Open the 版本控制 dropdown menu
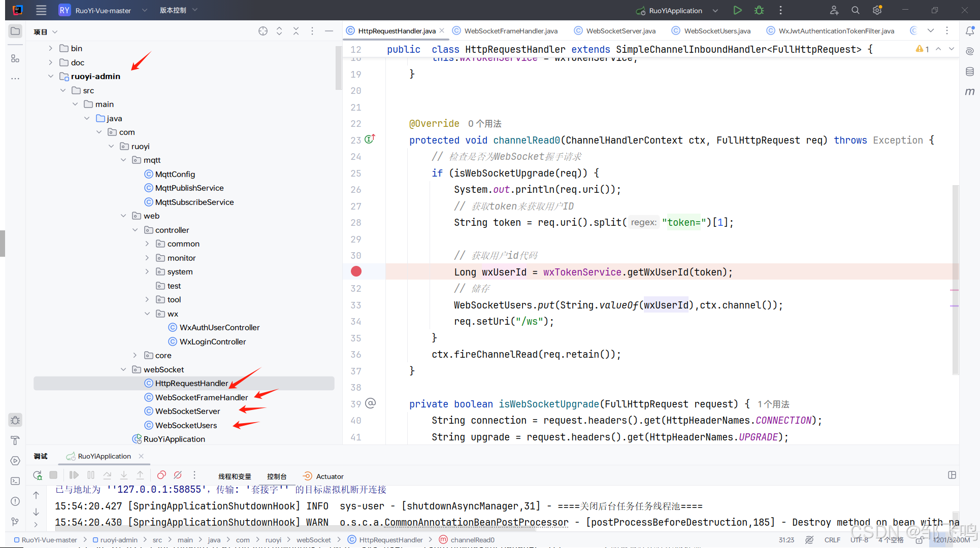The width and height of the screenshot is (980, 548). 178,10
